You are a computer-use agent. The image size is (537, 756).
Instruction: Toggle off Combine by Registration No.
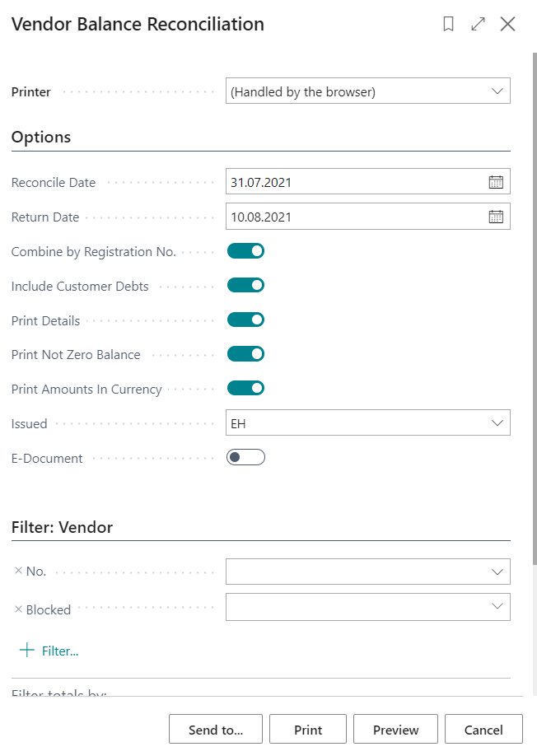coord(245,250)
